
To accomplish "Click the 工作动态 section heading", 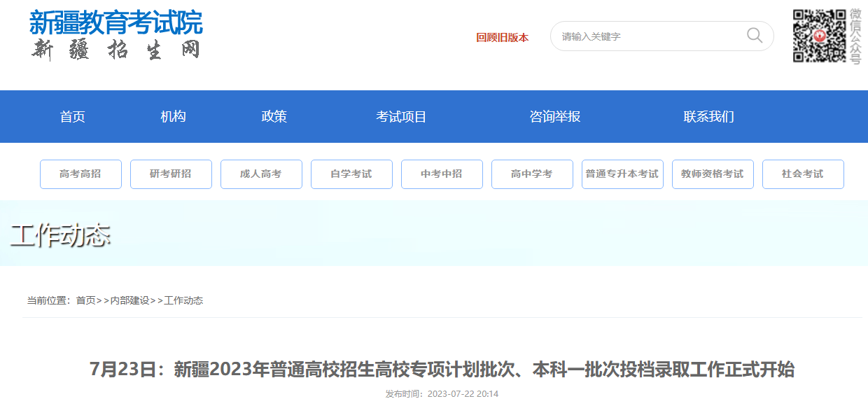I will [x=61, y=236].
